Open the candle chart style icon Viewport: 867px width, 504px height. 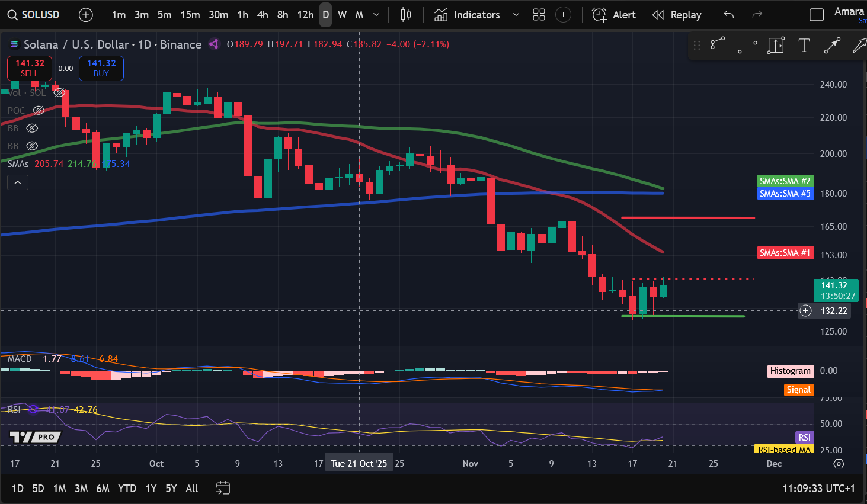(x=405, y=14)
